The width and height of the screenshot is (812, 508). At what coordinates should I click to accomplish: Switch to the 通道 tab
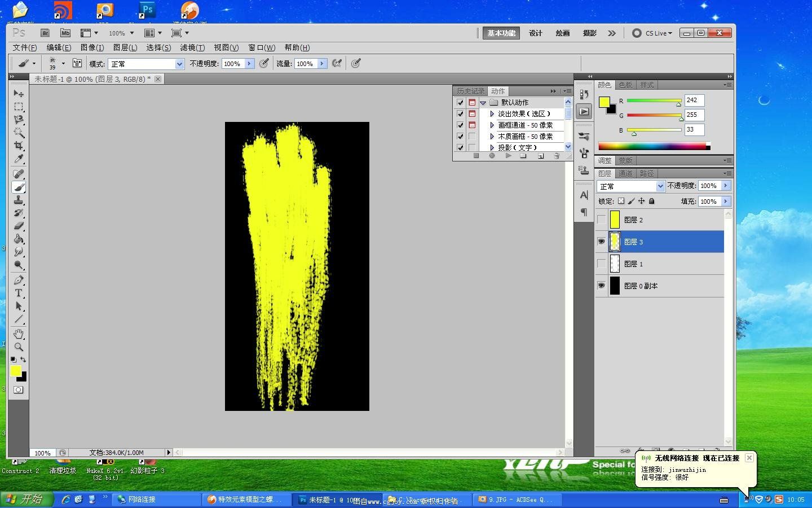click(x=625, y=173)
